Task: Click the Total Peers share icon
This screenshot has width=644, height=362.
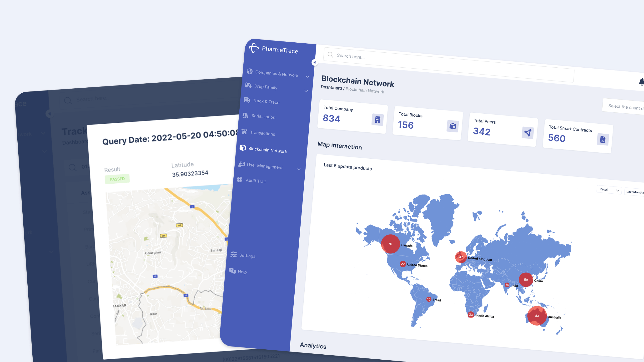Action: pyautogui.click(x=528, y=132)
